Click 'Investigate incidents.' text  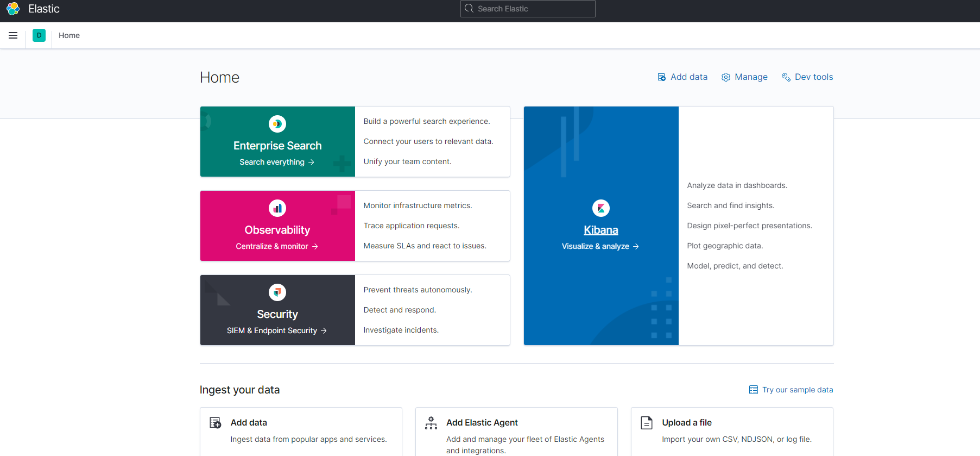[401, 330]
